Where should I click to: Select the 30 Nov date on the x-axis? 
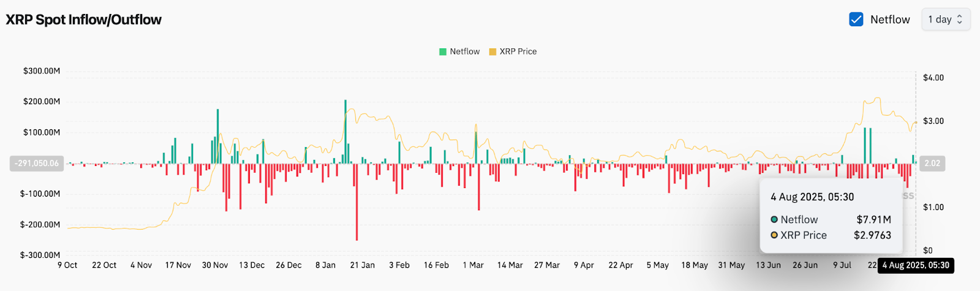pyautogui.click(x=215, y=265)
